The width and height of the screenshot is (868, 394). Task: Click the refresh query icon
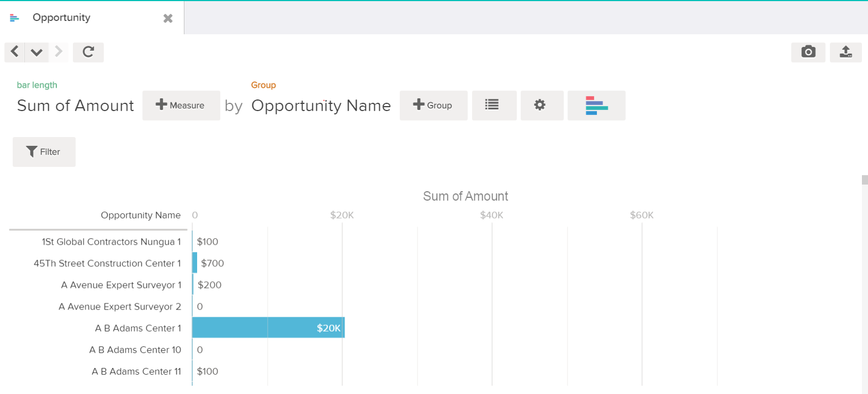pyautogui.click(x=88, y=52)
